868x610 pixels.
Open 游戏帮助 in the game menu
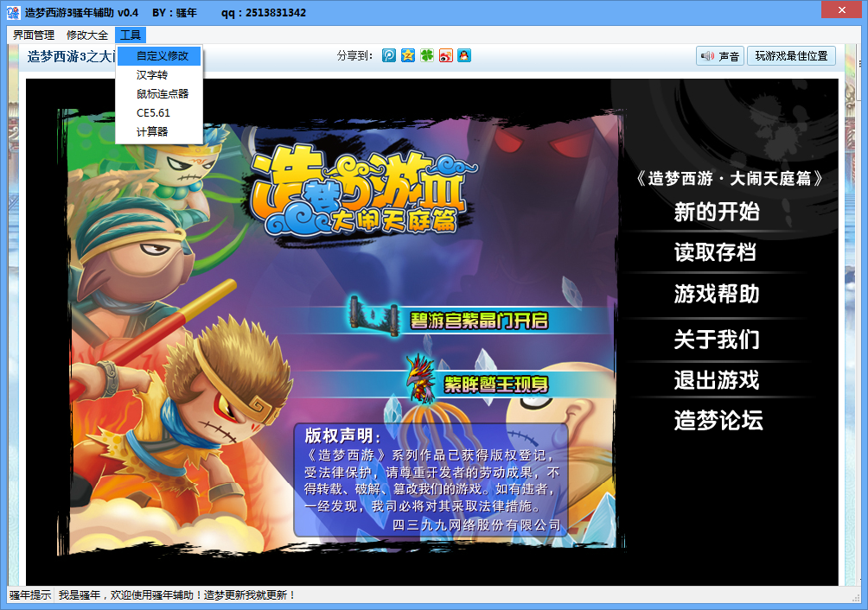(x=717, y=294)
